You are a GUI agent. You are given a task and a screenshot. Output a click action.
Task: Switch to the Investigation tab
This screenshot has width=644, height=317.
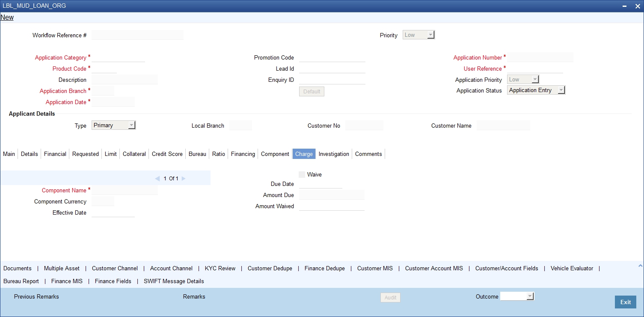click(x=334, y=154)
